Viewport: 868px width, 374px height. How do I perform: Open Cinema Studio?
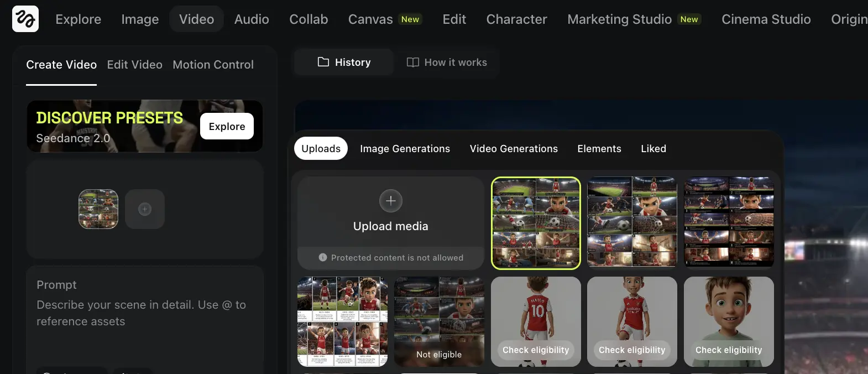(766, 19)
